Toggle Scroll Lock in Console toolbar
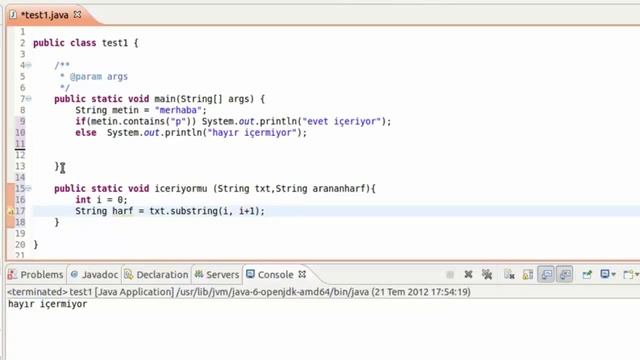The height and width of the screenshot is (360, 640). [x=527, y=275]
